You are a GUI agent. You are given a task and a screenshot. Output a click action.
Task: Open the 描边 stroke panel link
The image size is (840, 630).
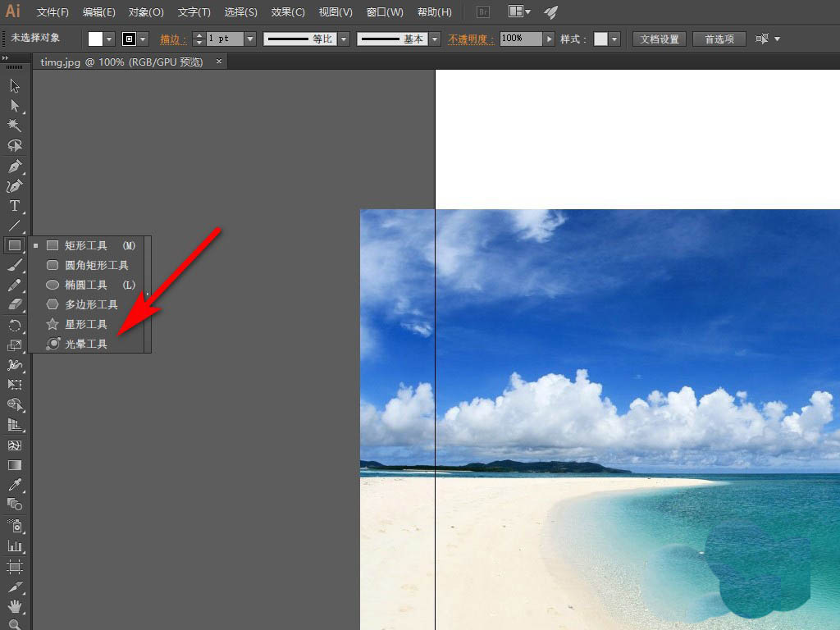[x=173, y=39]
